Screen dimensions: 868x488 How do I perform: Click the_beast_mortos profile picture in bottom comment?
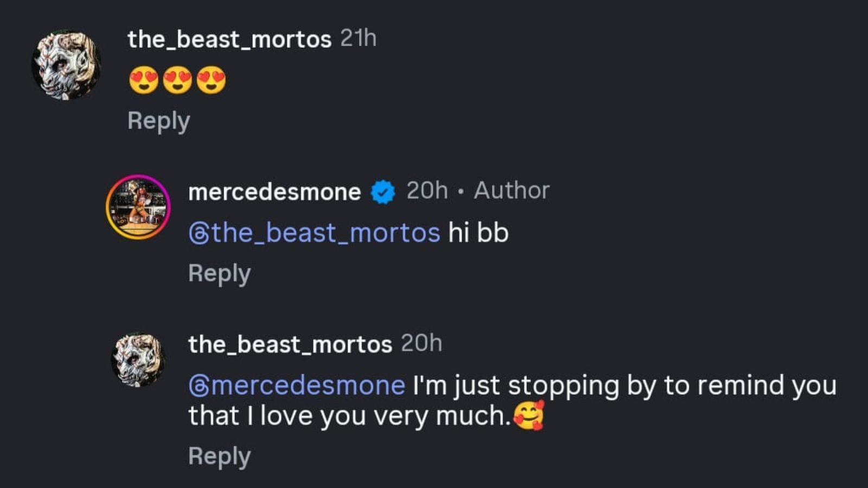click(x=138, y=358)
